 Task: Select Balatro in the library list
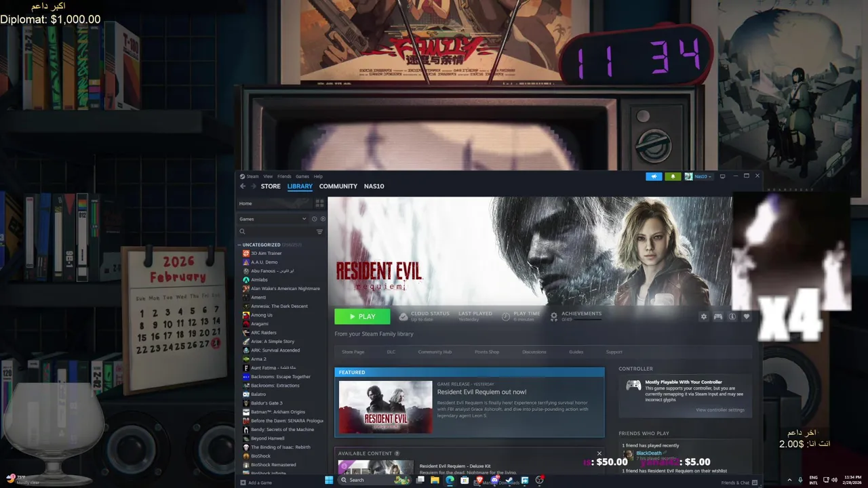pos(258,394)
